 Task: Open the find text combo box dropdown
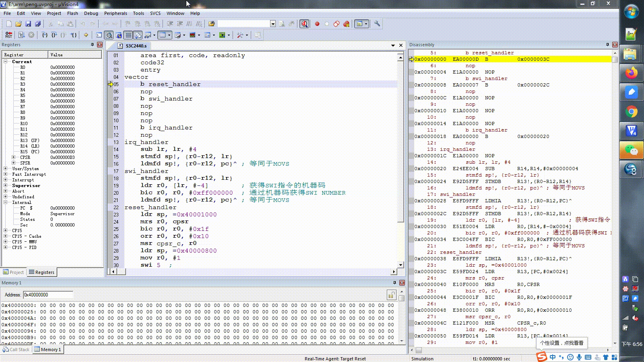pyautogui.click(x=273, y=24)
